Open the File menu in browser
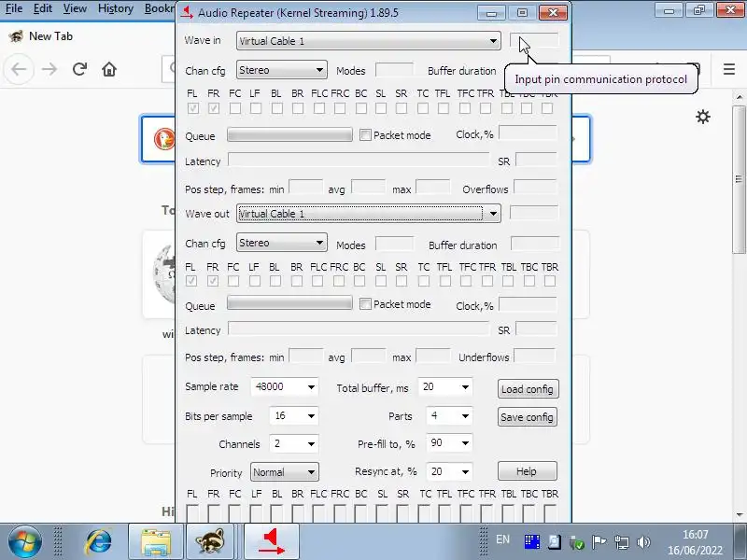 point(14,8)
